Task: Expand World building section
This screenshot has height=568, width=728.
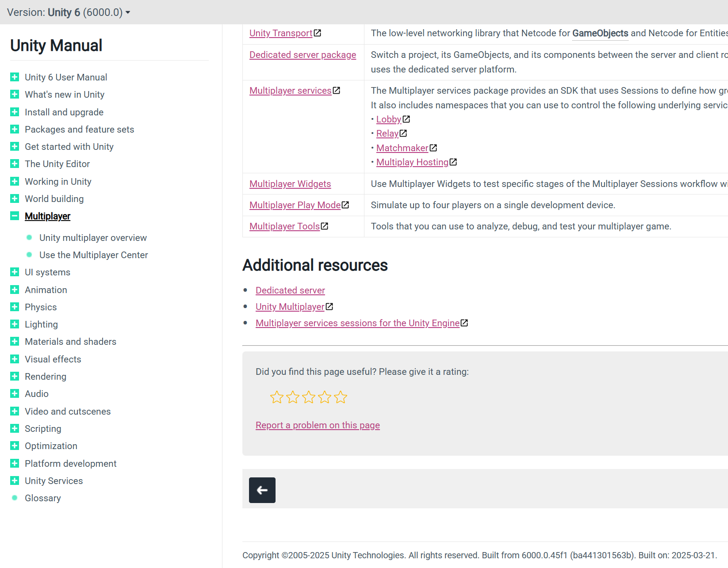Action: [15, 198]
